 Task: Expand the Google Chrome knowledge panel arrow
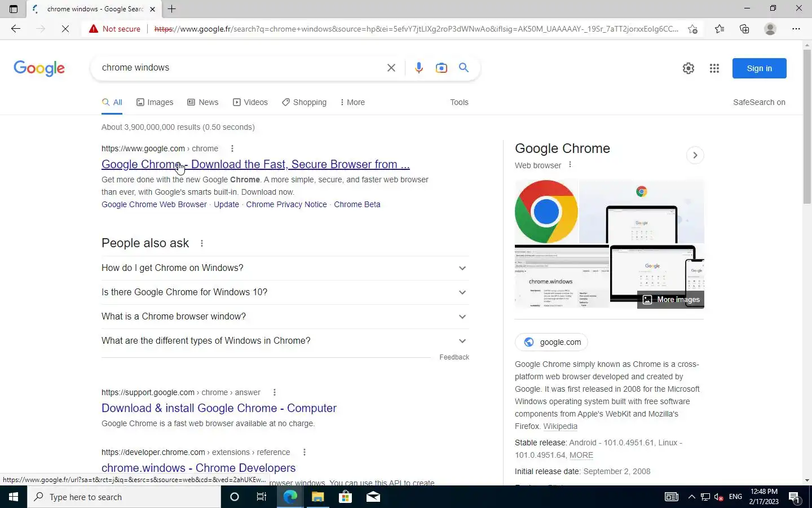click(695, 155)
